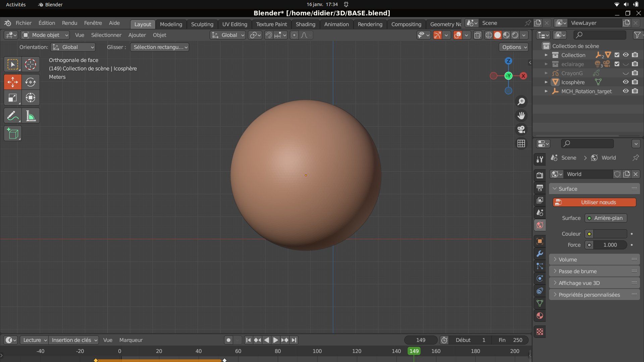Open Options dropdown
Image resolution: width=644 pixels, height=362 pixels.
coord(514,47)
